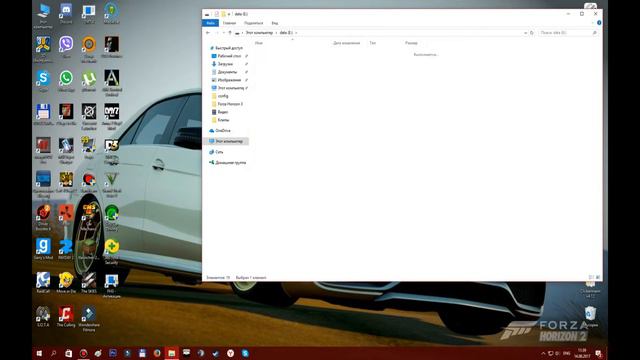Open taskbar search magnifier
The image size is (640, 360).
pos(53,353)
